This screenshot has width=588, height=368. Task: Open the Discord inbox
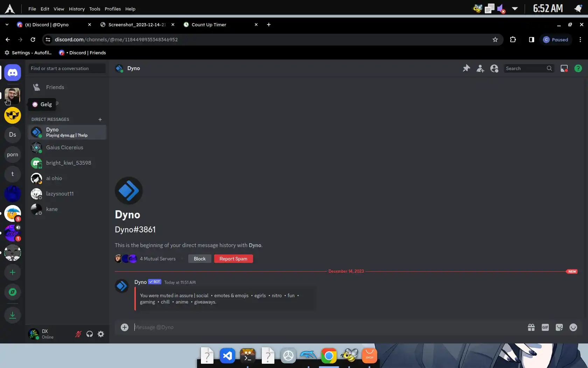pos(564,68)
